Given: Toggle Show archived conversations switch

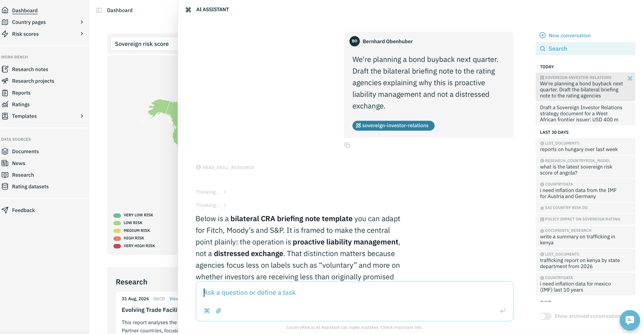Looking at the screenshot, I should [545, 316].
